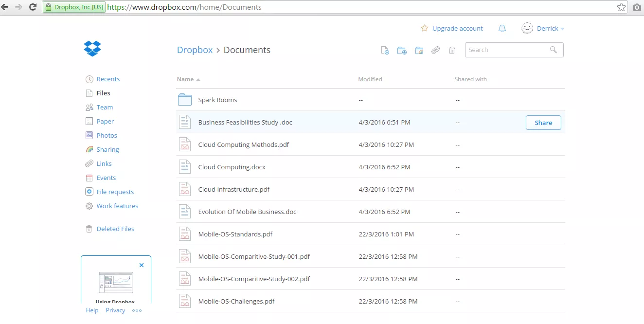
Task: Click the Upgrade account star icon
Action: (x=425, y=28)
